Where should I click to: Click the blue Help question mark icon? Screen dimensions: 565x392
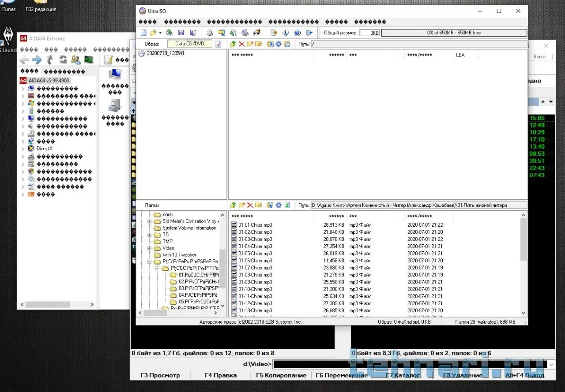pyautogui.click(x=297, y=33)
